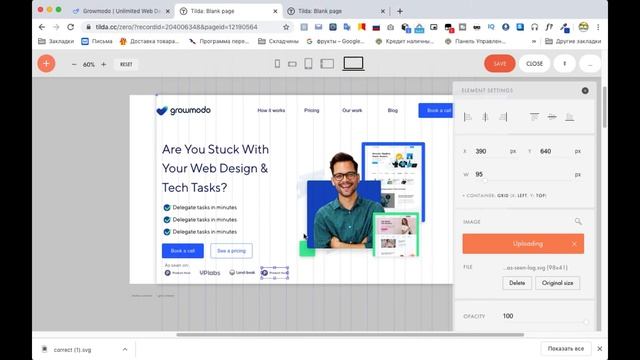Viewport: 640px width, 360px height.
Task: Close the downloads bar
Action: coord(599,349)
